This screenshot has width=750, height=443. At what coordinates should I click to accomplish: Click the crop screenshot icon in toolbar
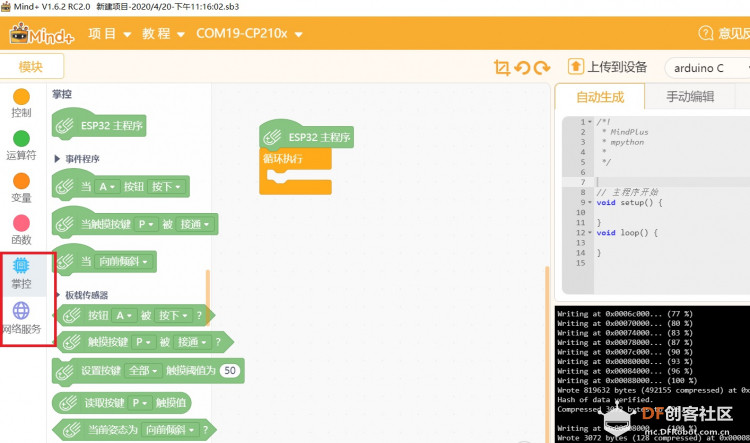coord(501,67)
